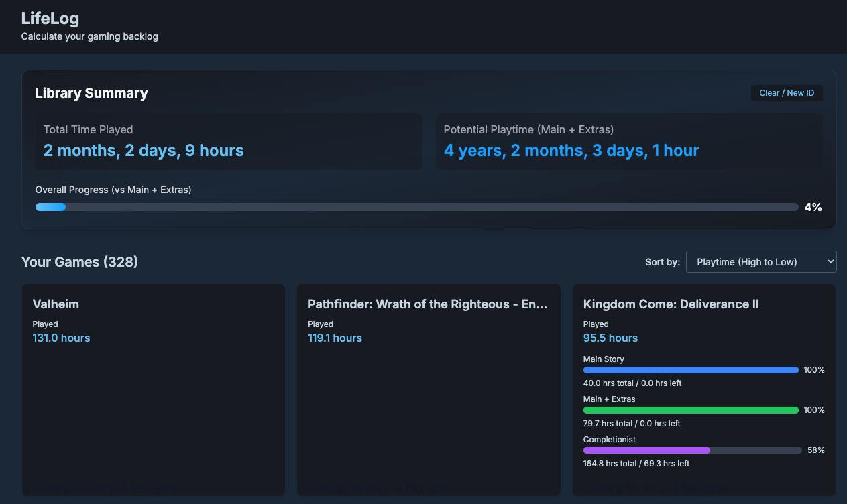Click '79.7 hrs total / 0.0 hrs left'
The image size is (847, 504).
[x=632, y=424]
